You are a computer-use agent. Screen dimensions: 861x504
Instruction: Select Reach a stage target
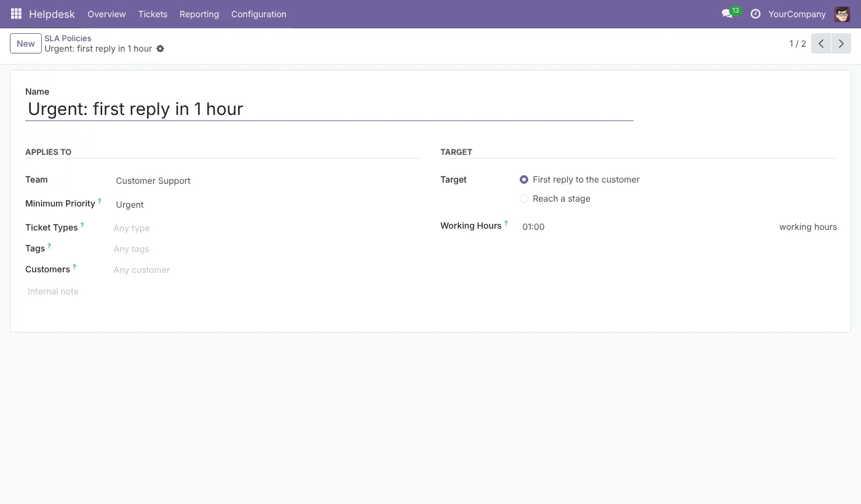[x=524, y=199]
